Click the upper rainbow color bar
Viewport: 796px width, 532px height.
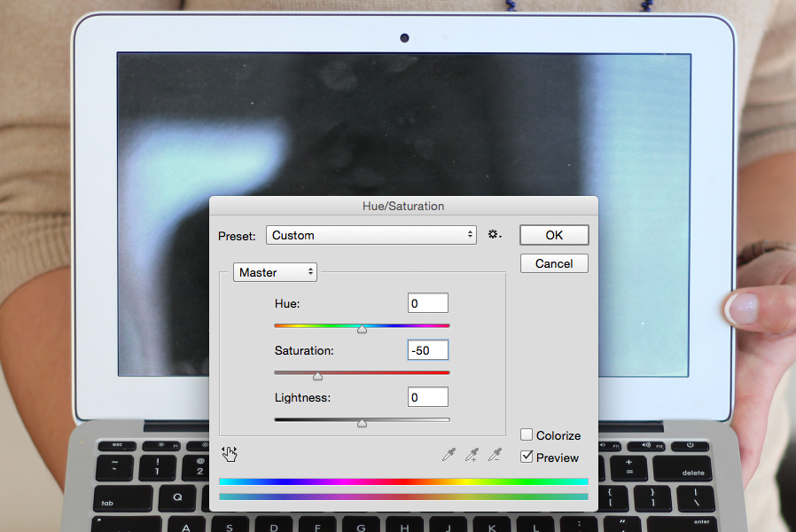click(x=403, y=481)
